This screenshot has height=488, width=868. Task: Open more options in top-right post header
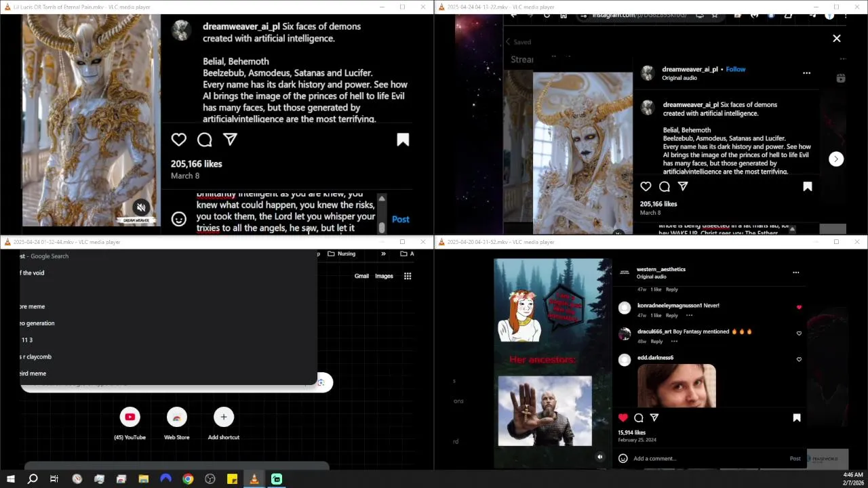click(x=806, y=73)
